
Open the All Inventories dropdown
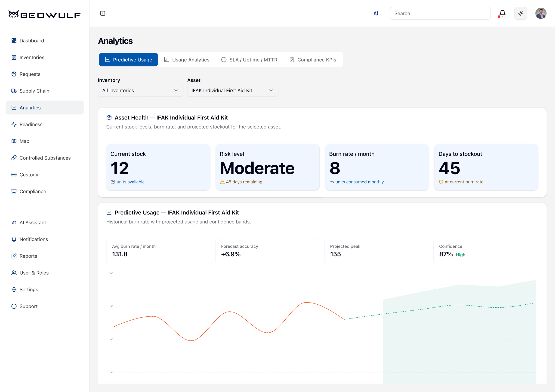coord(140,90)
